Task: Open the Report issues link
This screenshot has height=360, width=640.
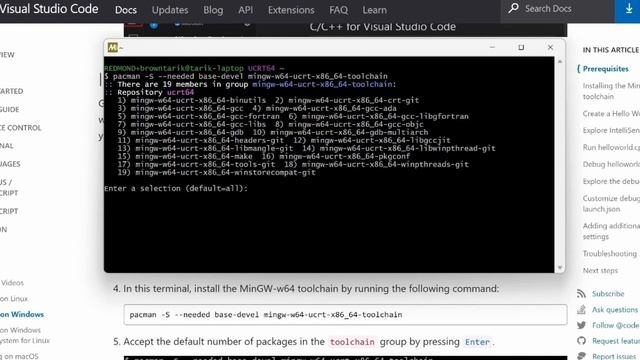Action: point(614,356)
